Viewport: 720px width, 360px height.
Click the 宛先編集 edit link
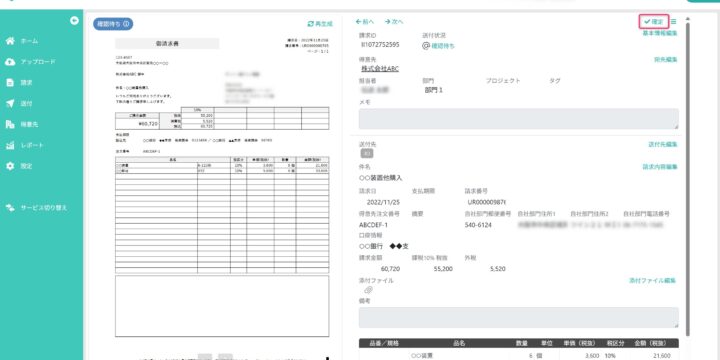click(x=666, y=60)
